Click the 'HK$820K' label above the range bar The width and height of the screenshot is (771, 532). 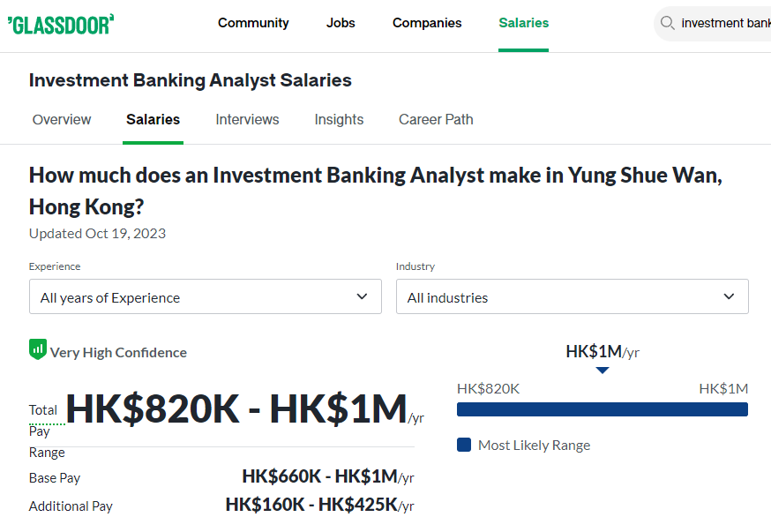(x=488, y=389)
